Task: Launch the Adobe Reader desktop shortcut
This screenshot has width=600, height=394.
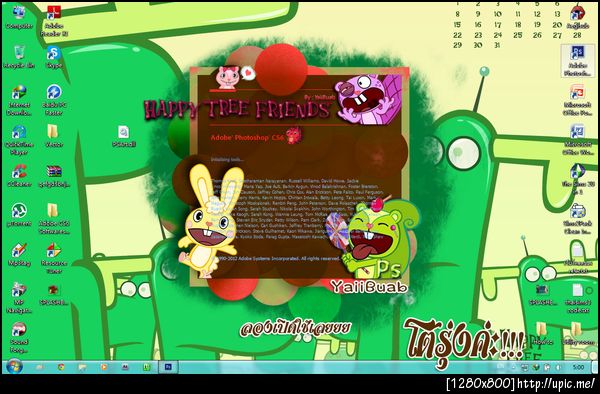Action: [54, 21]
